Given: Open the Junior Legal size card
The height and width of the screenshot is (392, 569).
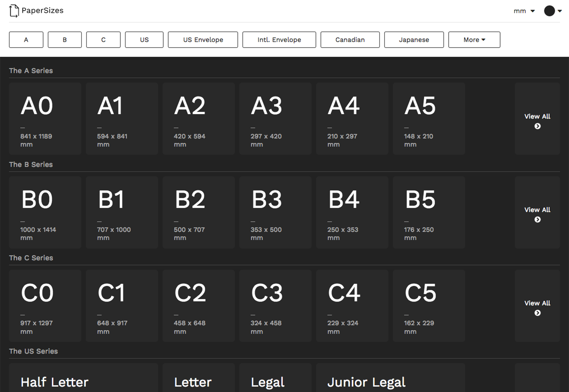Looking at the screenshot, I should pos(391,378).
